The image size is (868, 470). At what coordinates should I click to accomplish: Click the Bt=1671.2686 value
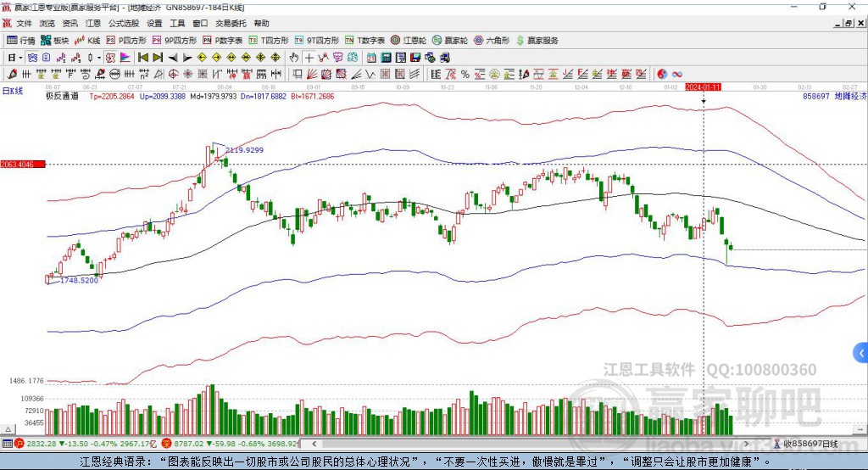312,96
